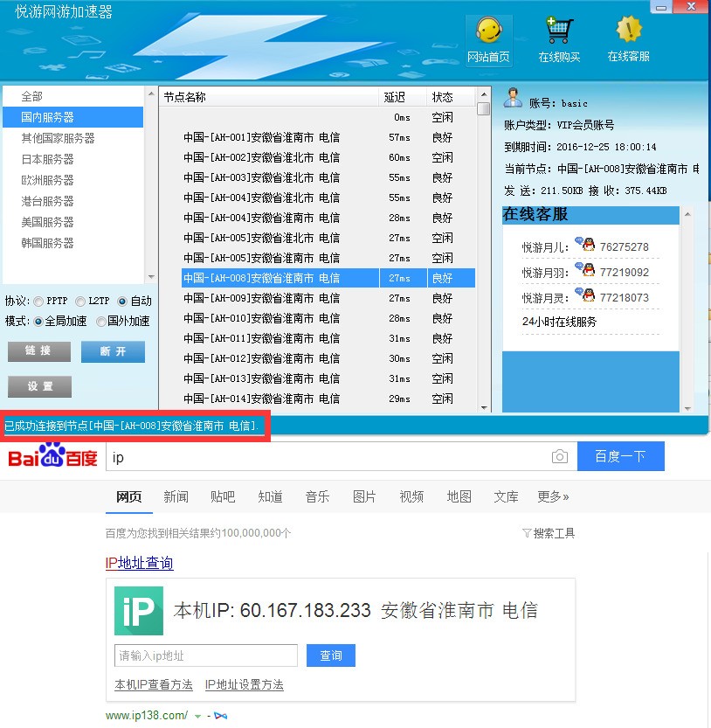Sort by 节点名称 column header
This screenshot has width=711, height=728.
269,97
